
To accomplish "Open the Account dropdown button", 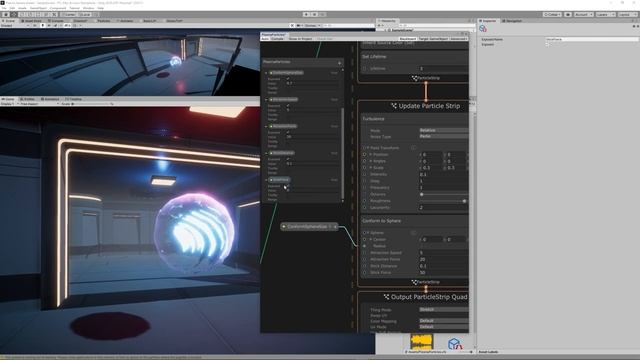I will (x=584, y=14).
